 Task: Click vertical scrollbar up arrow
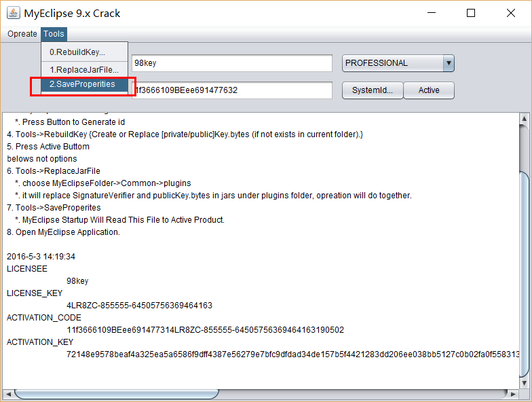tap(524, 118)
